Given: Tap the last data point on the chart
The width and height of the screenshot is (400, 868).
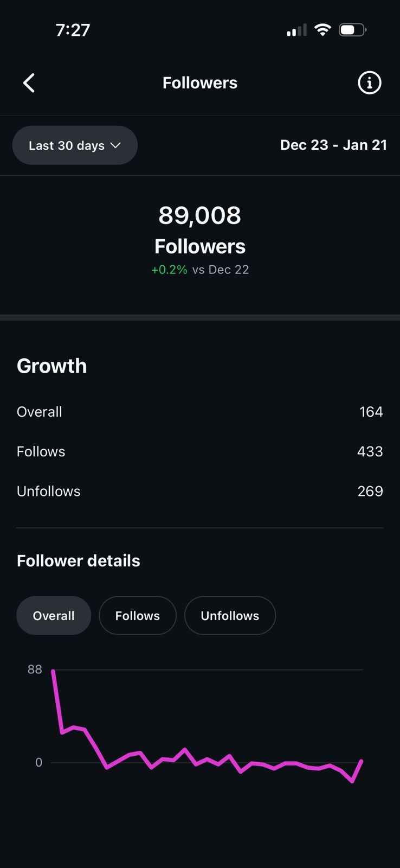Looking at the screenshot, I should pos(362,761).
